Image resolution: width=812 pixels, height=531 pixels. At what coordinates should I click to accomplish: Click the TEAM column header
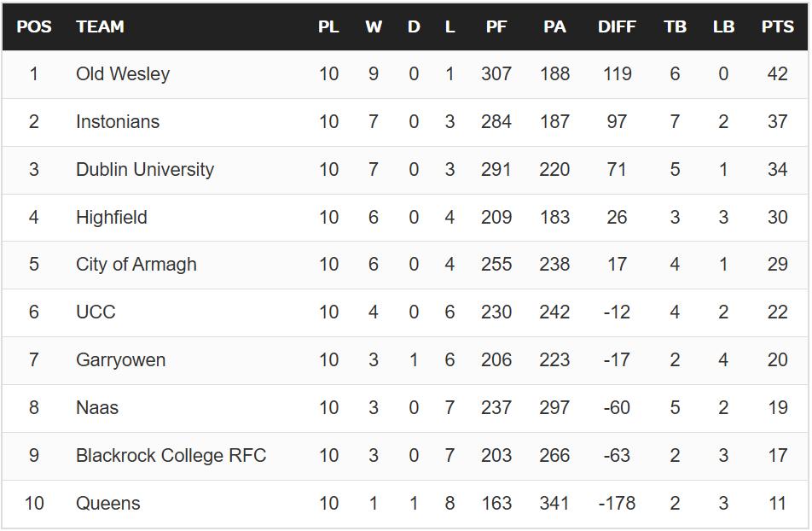pyautogui.click(x=100, y=26)
